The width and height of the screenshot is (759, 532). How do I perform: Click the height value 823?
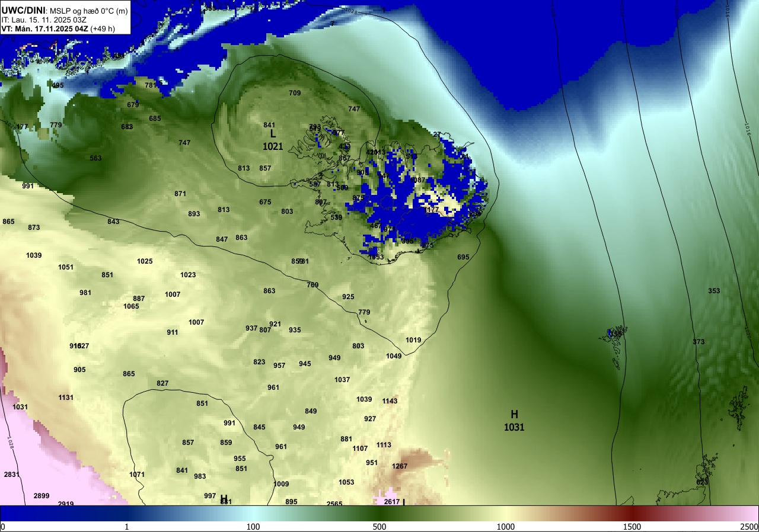[259, 362]
